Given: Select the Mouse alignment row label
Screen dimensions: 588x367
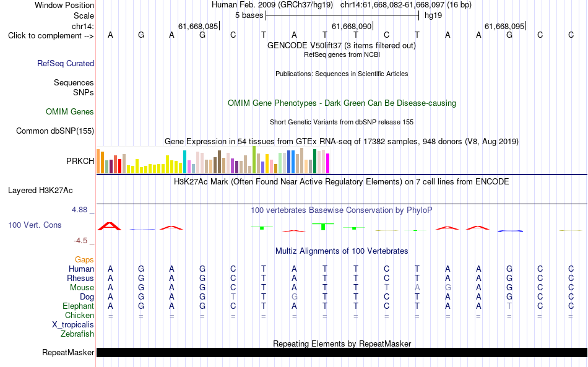Looking at the screenshot, I should [82, 288].
